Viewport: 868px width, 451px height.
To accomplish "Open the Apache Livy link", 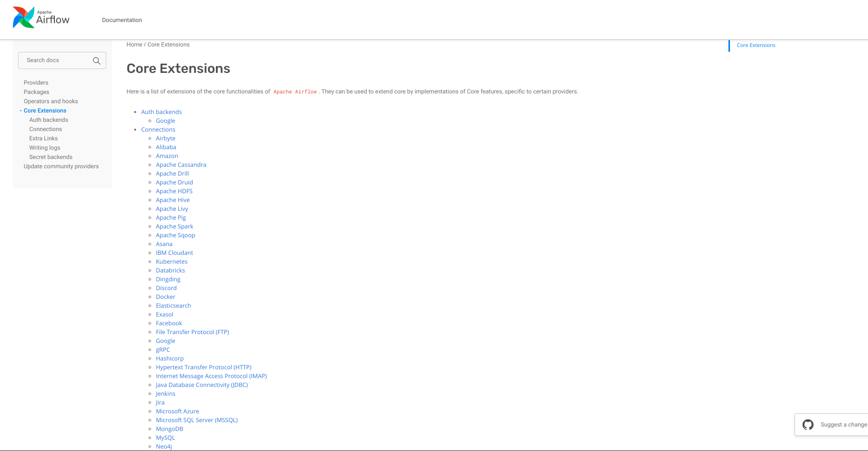I will point(172,209).
